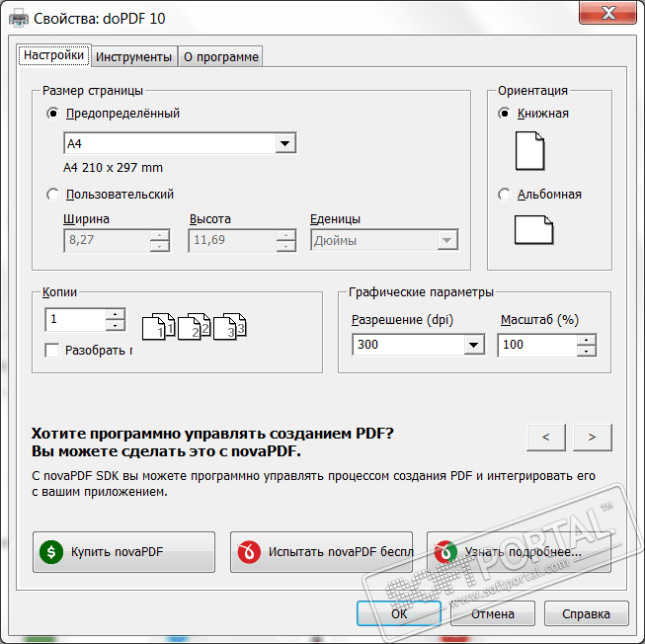Decrease the Высота value with down arrow
The width and height of the screenshot is (645, 644).
coord(285,246)
